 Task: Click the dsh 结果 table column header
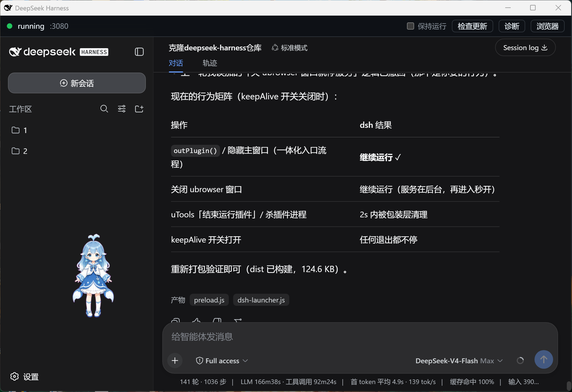click(376, 125)
